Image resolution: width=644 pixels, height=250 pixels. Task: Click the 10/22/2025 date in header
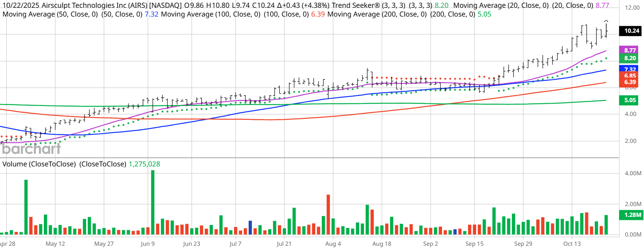(21, 5)
